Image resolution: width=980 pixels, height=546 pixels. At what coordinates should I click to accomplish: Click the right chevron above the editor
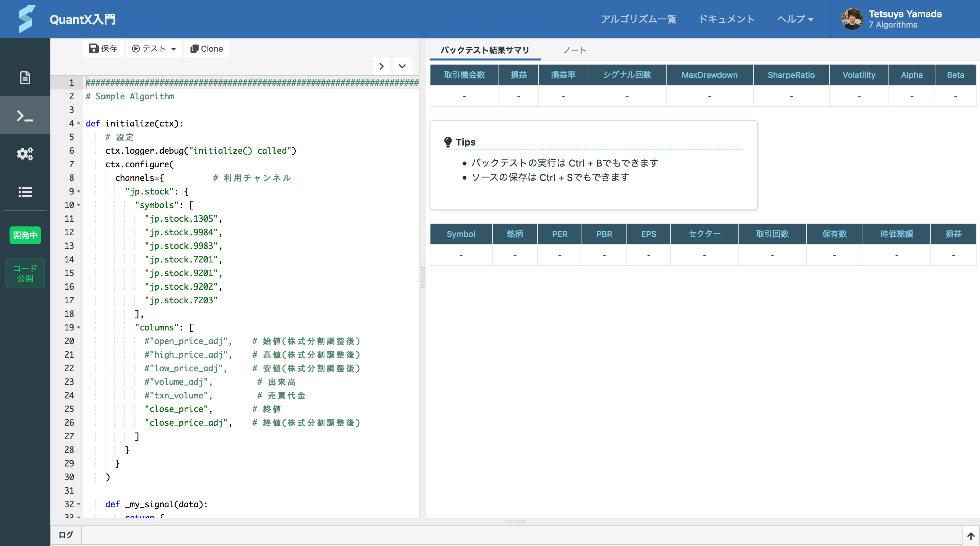(381, 66)
